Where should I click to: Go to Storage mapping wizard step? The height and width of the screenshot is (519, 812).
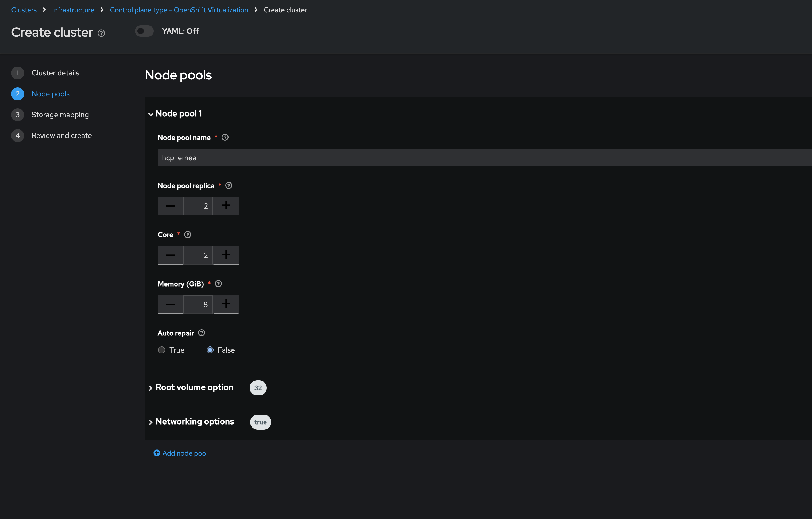coord(60,115)
